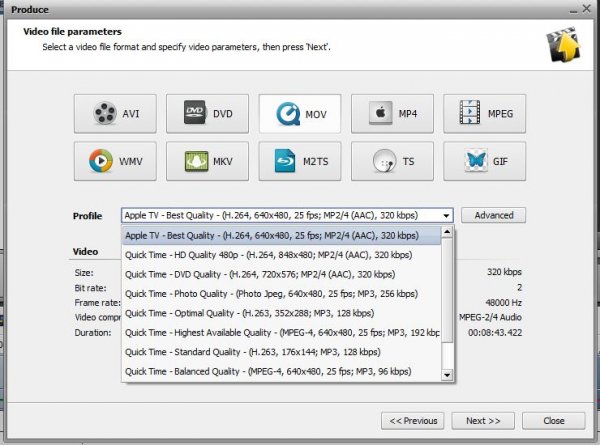Click the profile list scroll down arrow
Screen dimensions: 600x445
point(447,375)
